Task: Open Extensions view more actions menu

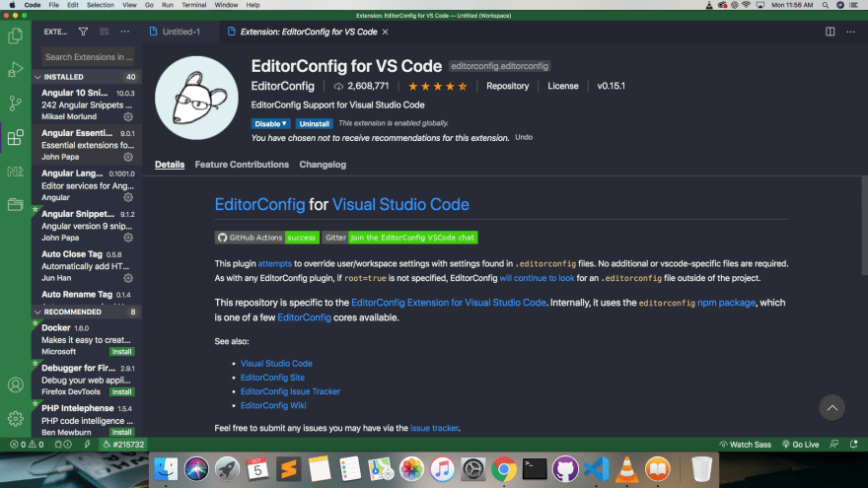Action: pos(125,33)
